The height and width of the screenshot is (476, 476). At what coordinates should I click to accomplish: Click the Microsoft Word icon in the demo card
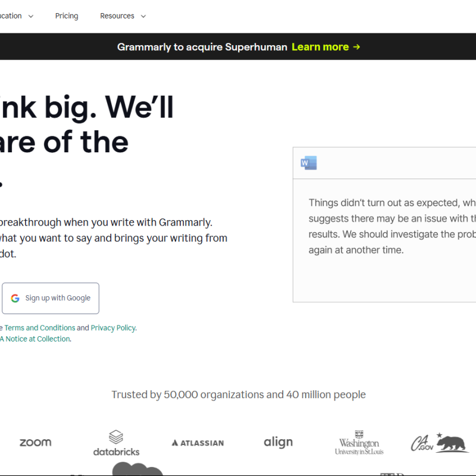tap(309, 163)
